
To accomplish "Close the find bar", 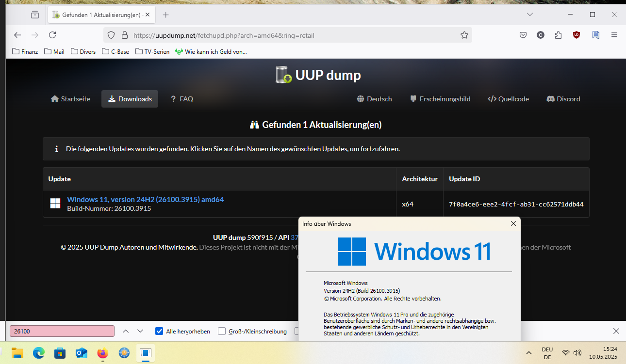I will tap(616, 331).
